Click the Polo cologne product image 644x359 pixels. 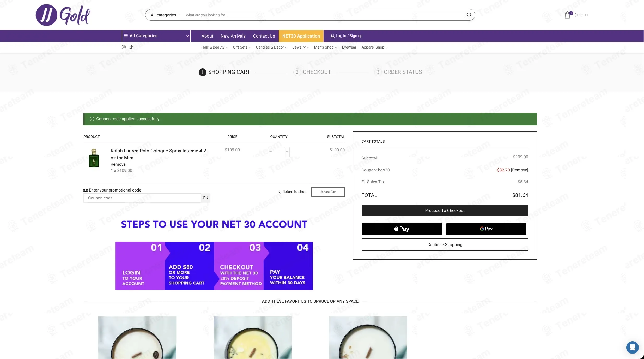(94, 158)
